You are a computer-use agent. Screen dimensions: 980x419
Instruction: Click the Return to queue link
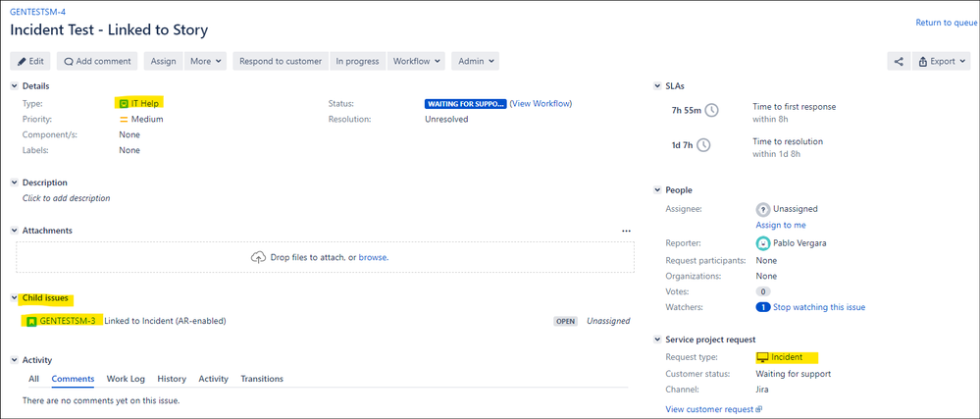(x=947, y=23)
